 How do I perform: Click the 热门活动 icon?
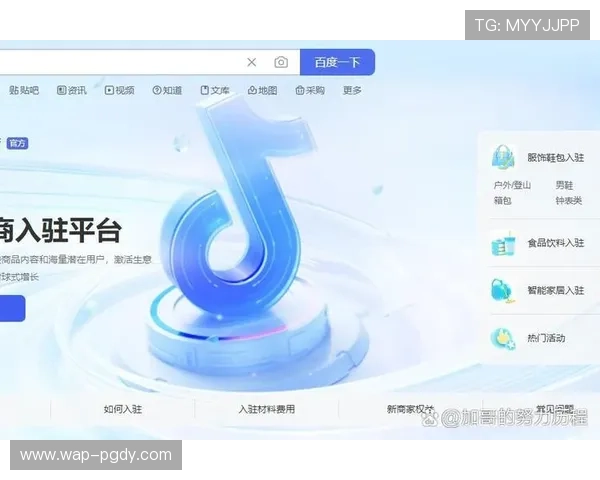coord(503,338)
